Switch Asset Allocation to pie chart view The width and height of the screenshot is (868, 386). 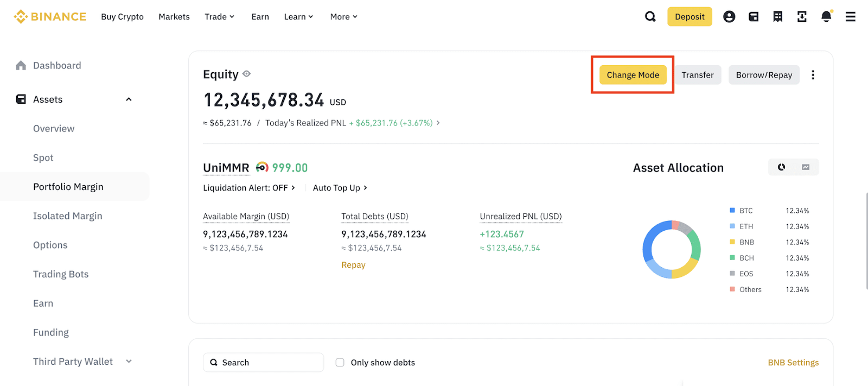tap(781, 167)
